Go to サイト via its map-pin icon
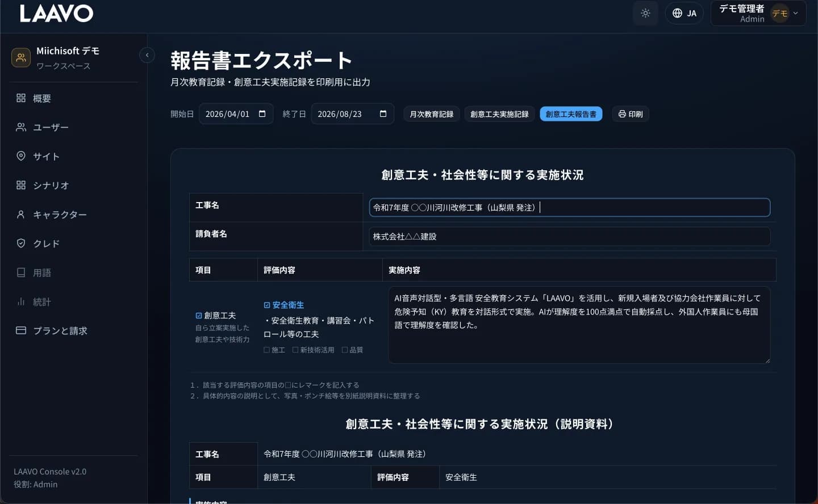 tap(21, 156)
